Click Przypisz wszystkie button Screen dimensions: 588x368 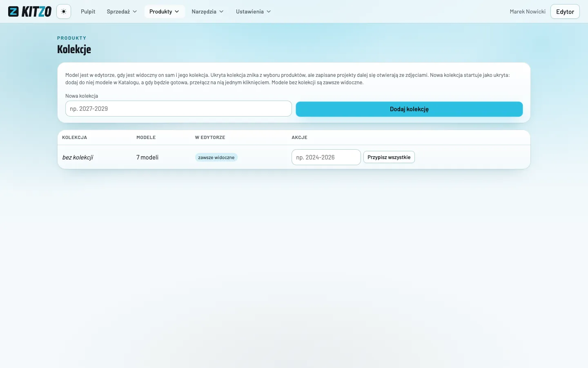[389, 157]
